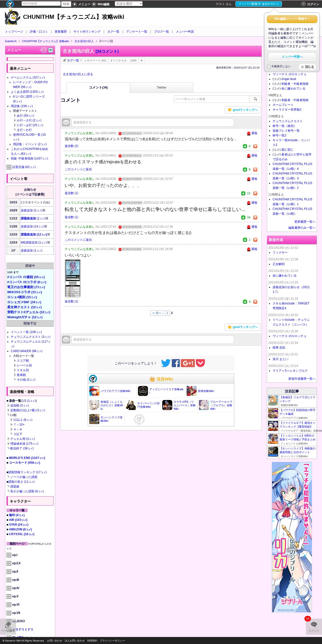
Task: Switch to the コメント(34) tab
Action: point(98,88)
